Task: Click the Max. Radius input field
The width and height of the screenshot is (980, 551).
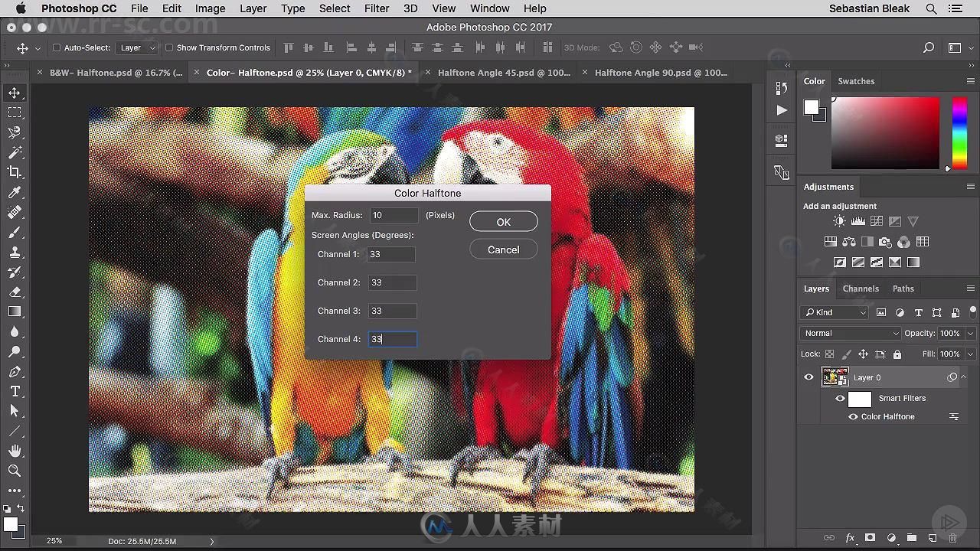Action: coord(394,216)
